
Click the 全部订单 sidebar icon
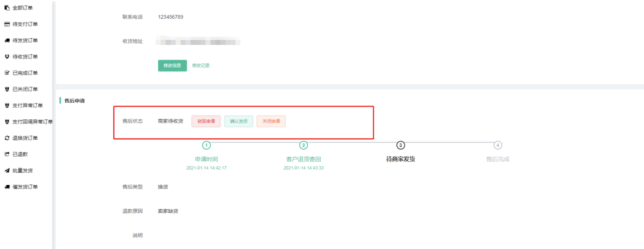click(7, 8)
